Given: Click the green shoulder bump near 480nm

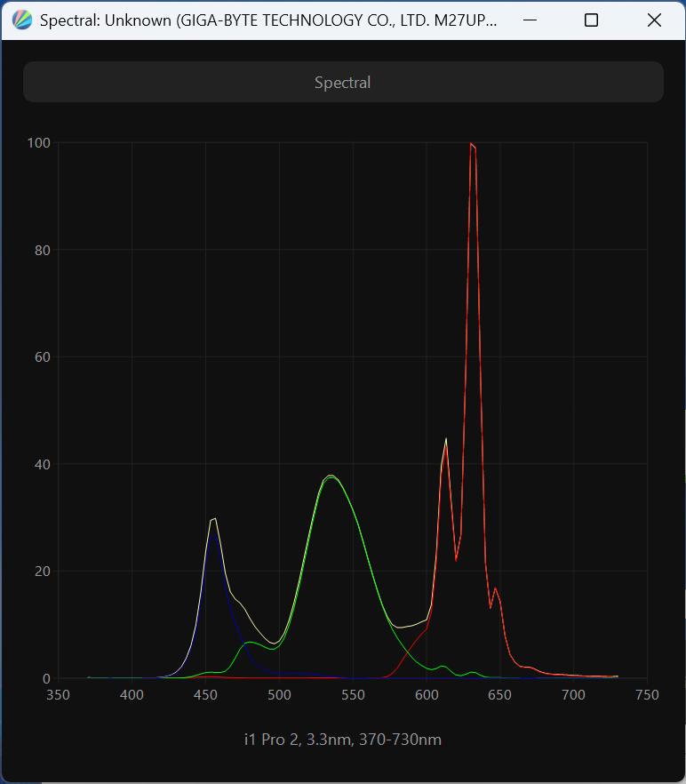Looking at the screenshot, I should [250, 642].
